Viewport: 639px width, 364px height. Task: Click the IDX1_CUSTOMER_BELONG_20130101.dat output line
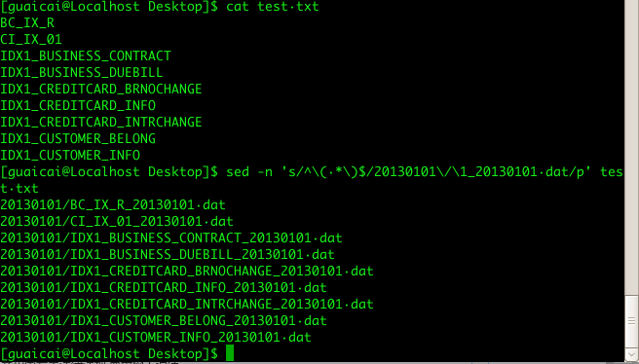click(164, 321)
